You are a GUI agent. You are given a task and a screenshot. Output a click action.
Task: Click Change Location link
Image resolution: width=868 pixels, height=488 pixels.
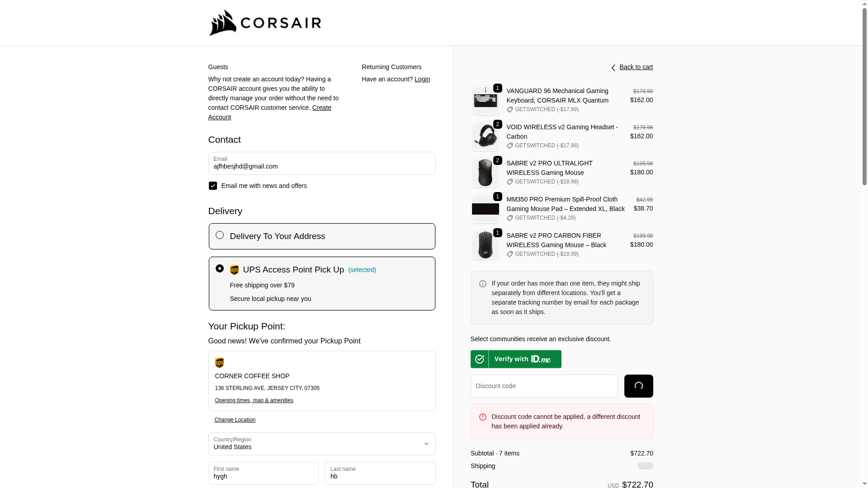(235, 420)
